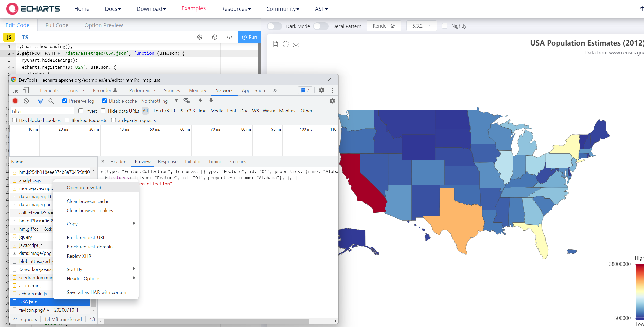
Task: Toggle the network filter funnel icon
Action: point(40,101)
